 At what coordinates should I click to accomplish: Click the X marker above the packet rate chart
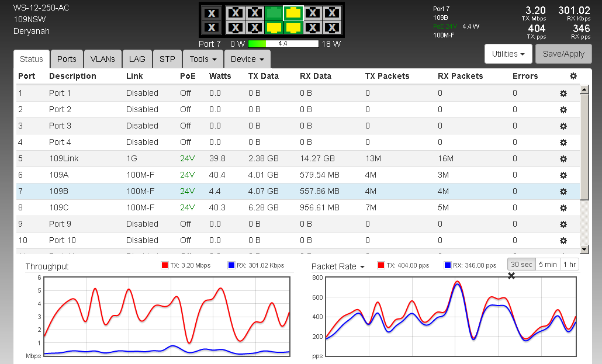pos(511,276)
